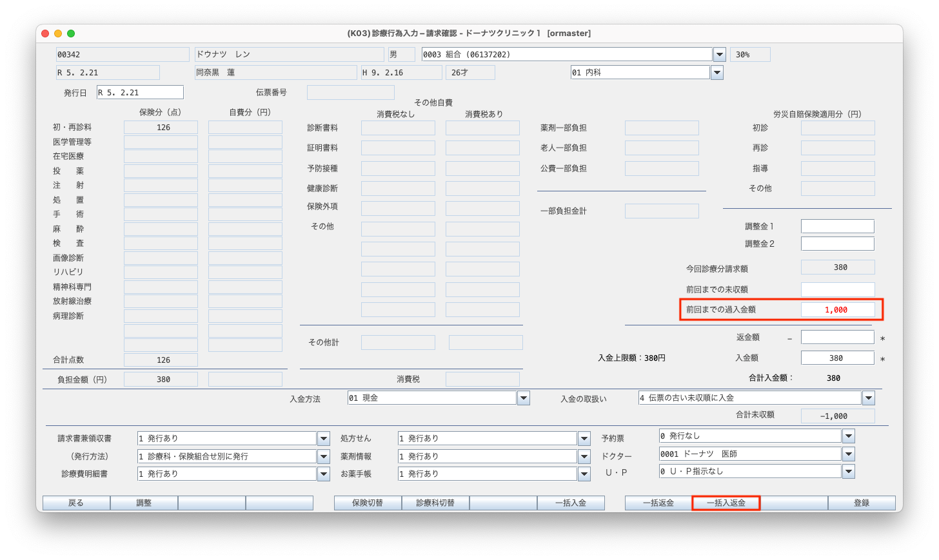Open the 入金方法 payment method dropdown
The height and width of the screenshot is (560, 939).
523,398
